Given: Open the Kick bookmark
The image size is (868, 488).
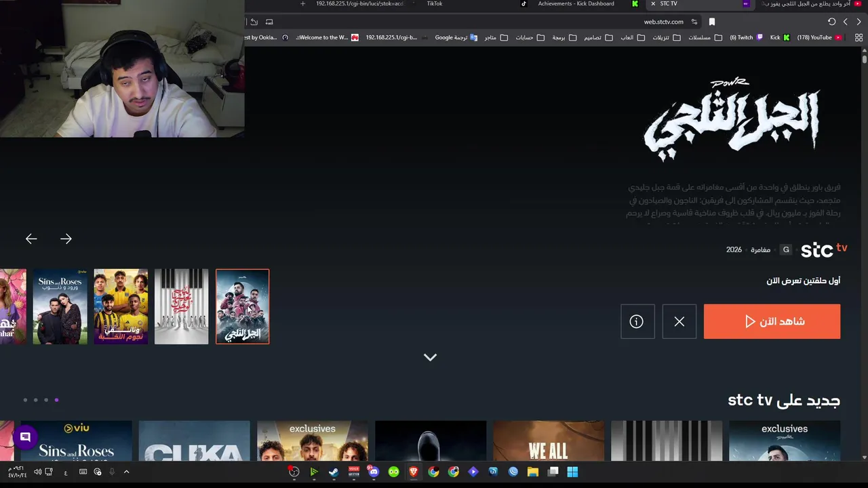Looking at the screenshot, I should point(780,37).
